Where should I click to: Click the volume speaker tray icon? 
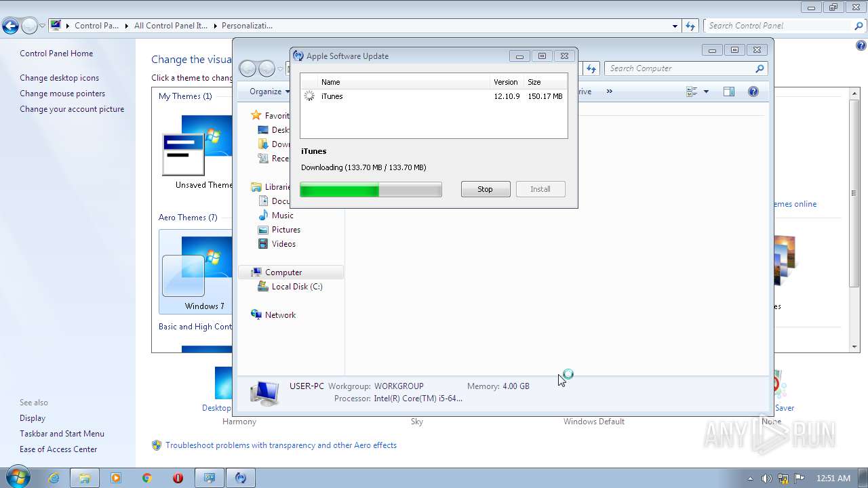point(767,478)
